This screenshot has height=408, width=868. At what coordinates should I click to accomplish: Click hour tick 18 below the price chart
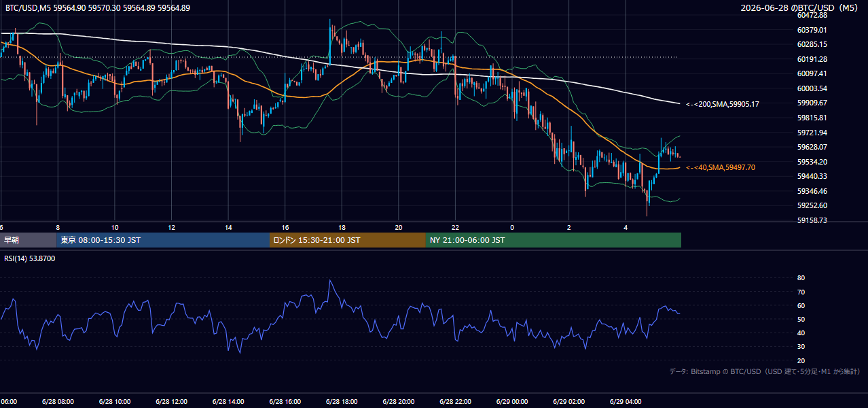(342, 227)
